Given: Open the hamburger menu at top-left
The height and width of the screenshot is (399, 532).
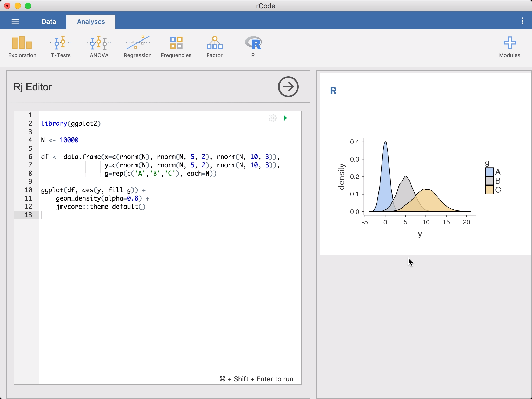Looking at the screenshot, I should [x=15, y=21].
